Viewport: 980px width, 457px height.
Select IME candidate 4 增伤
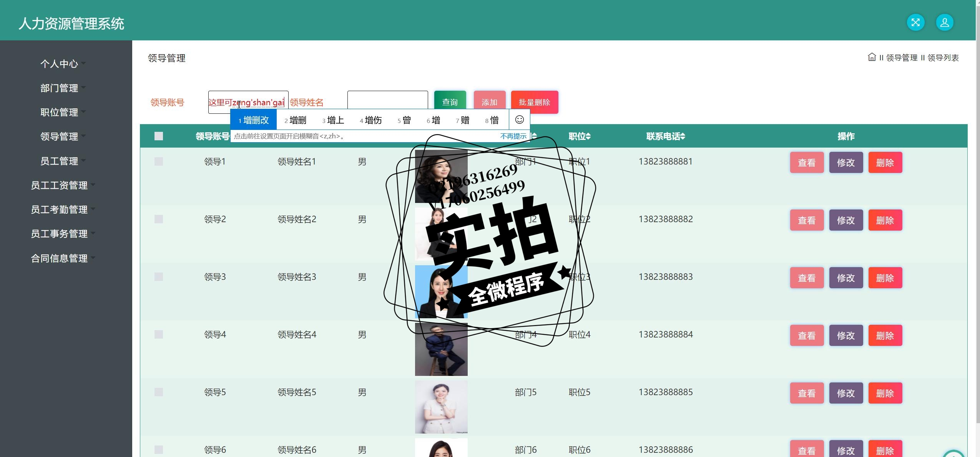point(370,120)
